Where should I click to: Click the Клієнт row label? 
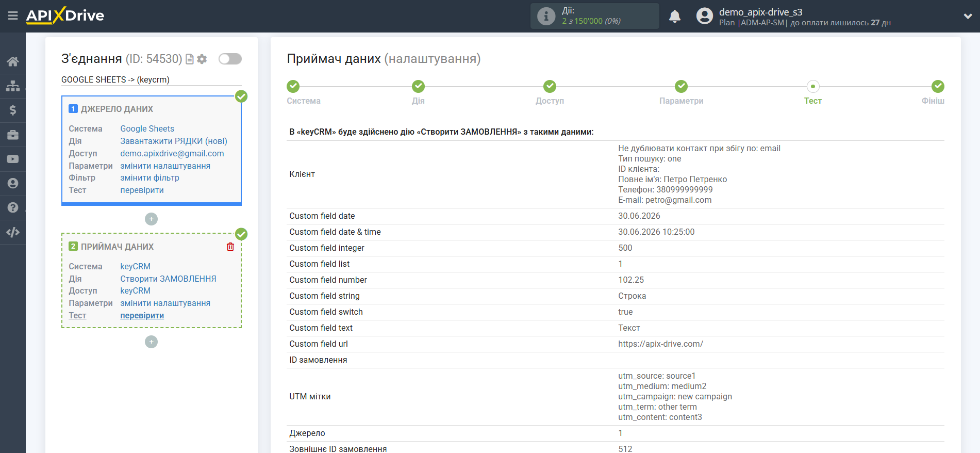point(302,174)
